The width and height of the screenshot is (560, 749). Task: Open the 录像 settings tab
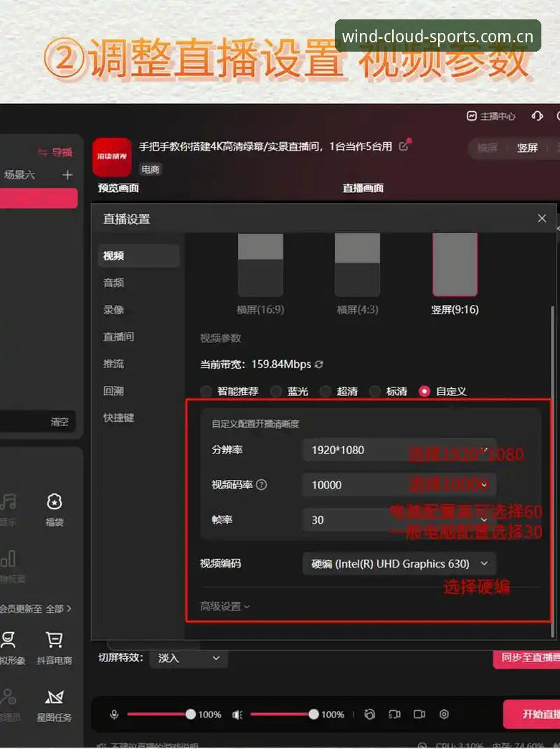[113, 309]
